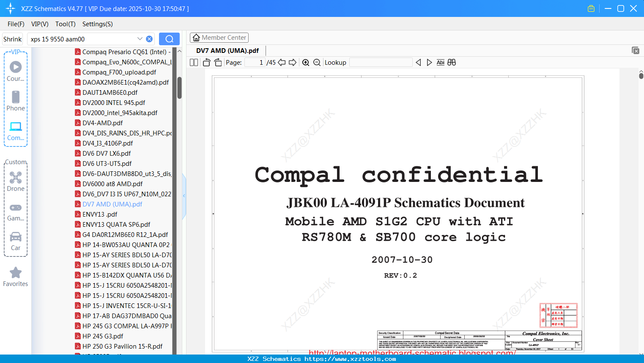
Task: Open HP 245 G3.pdf
Action: coord(99,336)
